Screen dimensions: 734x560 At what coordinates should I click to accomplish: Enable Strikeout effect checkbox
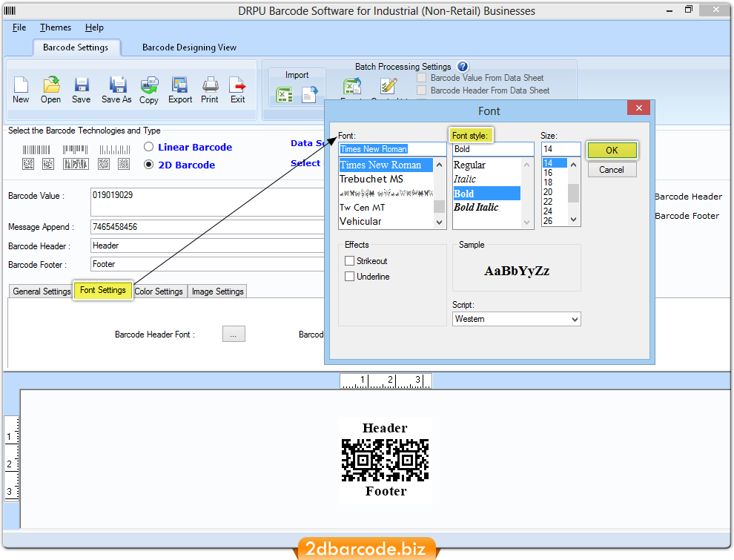pos(350,261)
